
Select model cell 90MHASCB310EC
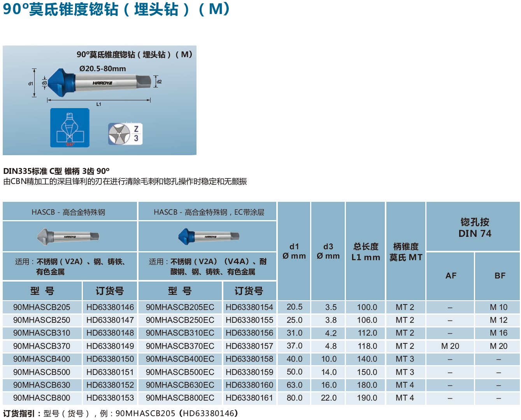[180, 333]
